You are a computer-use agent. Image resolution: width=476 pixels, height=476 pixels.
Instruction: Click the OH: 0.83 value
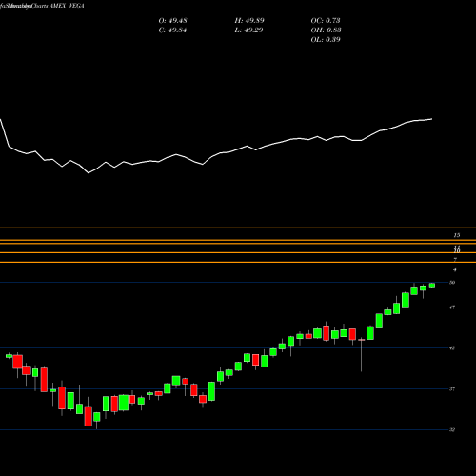[x=326, y=30]
